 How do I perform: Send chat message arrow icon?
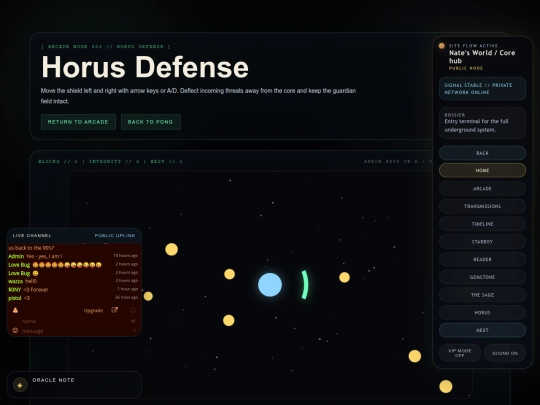[134, 331]
